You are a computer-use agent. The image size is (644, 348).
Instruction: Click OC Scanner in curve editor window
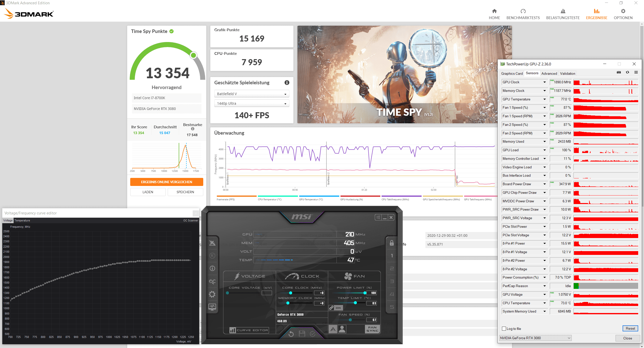pyautogui.click(x=190, y=220)
